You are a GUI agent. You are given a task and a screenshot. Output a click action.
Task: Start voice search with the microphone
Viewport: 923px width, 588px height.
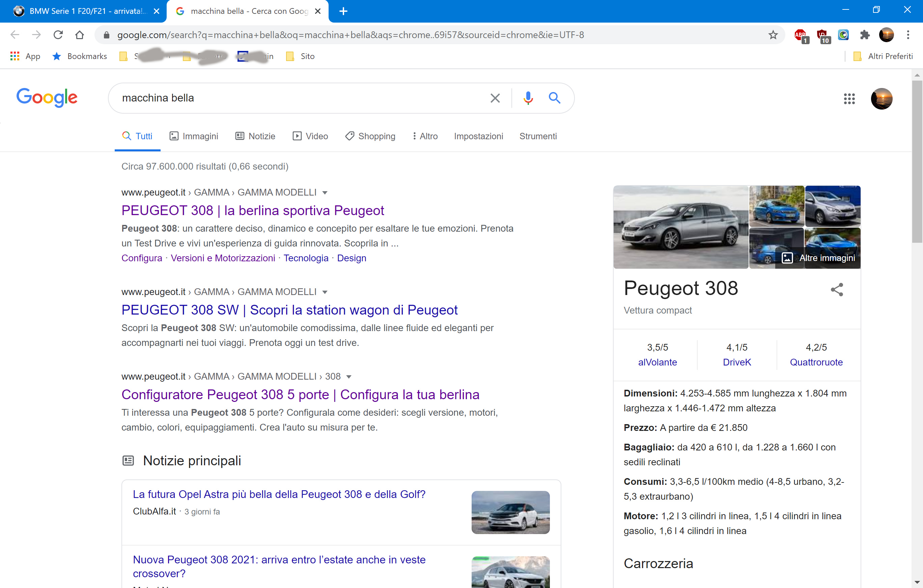coord(528,98)
